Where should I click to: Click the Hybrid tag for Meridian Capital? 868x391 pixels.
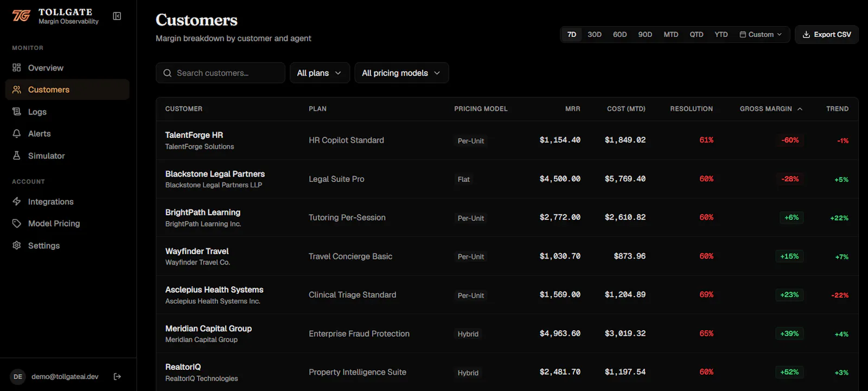(468, 334)
